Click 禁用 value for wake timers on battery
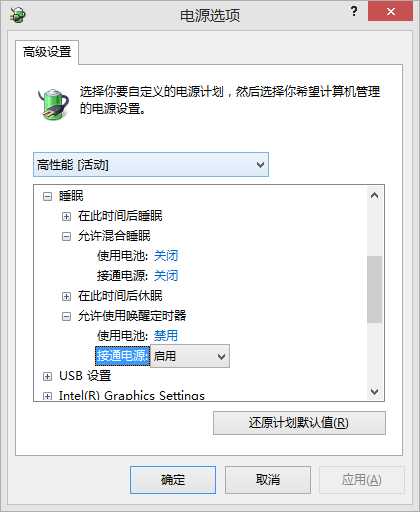The image size is (420, 512). click(166, 336)
